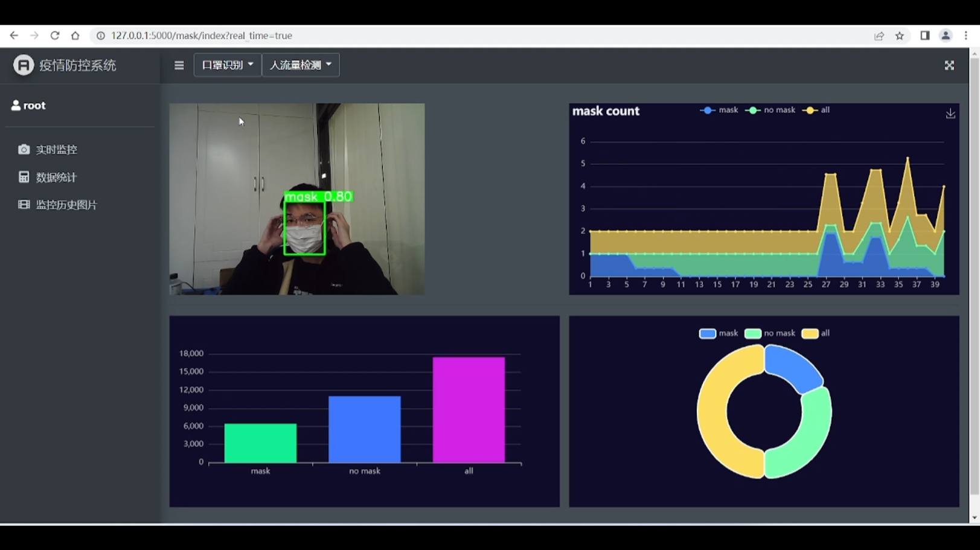Open browser three-dot options menu

click(966, 36)
